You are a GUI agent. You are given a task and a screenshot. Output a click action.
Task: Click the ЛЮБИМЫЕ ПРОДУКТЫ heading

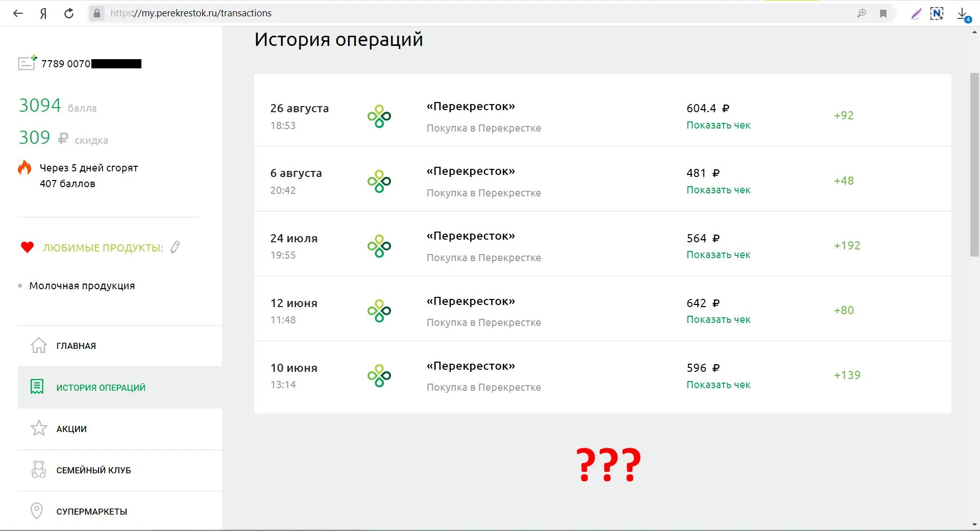103,248
